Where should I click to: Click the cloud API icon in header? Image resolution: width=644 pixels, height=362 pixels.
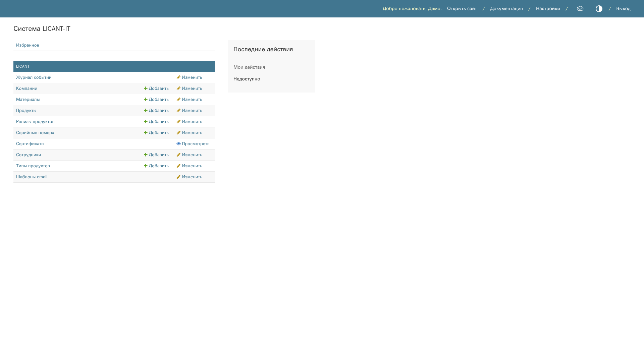580,9
